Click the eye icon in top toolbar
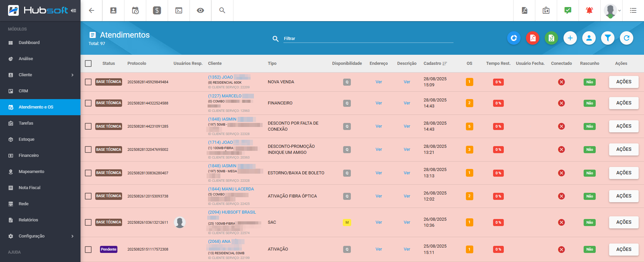 [200, 10]
